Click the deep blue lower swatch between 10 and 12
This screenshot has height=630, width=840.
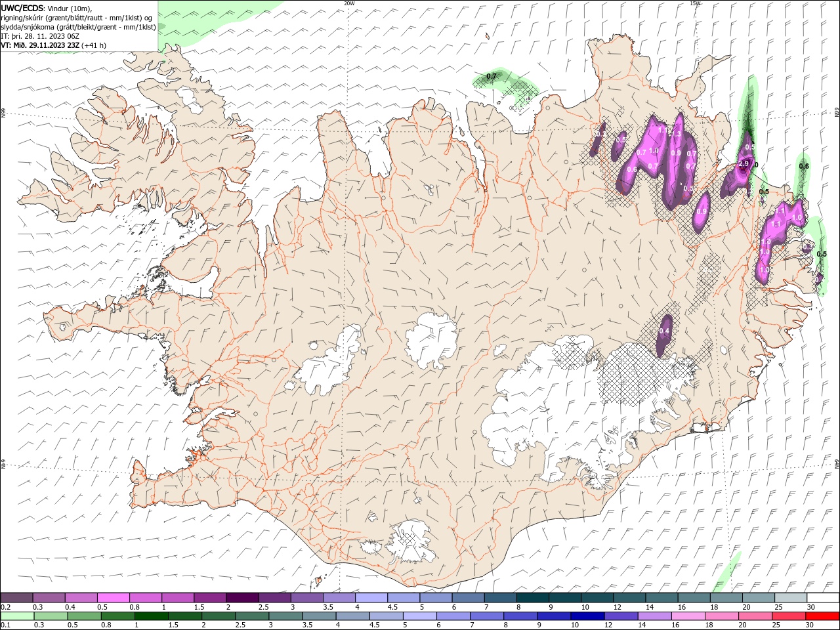coord(587,616)
